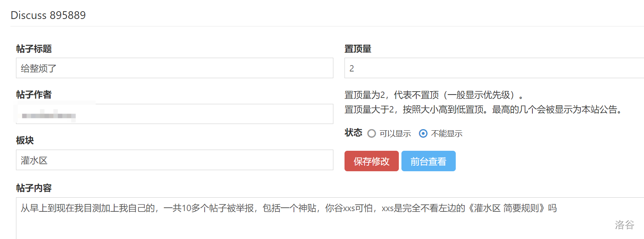This screenshot has width=644, height=239.
Task: Select the 可以显示 radio button
Action: [371, 134]
